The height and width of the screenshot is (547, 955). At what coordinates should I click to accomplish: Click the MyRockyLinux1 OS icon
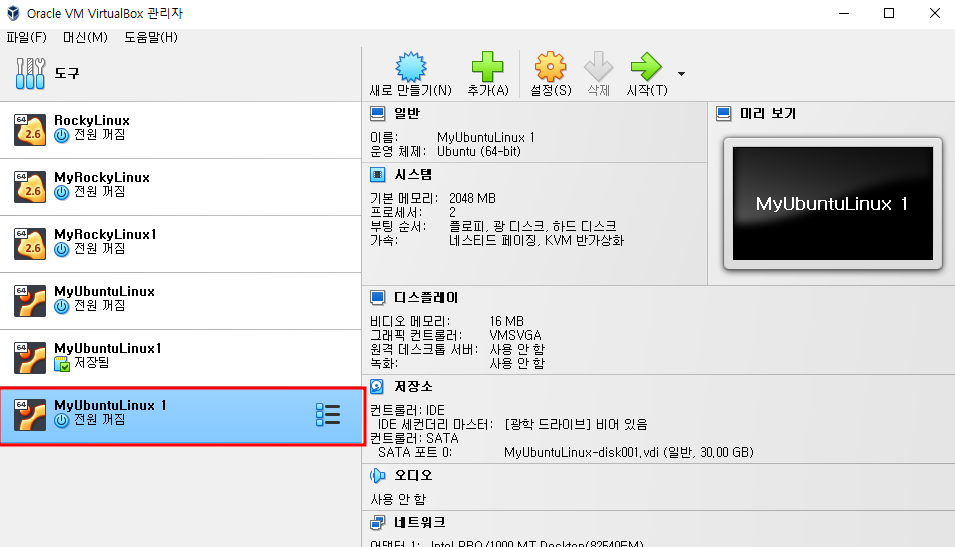point(30,244)
